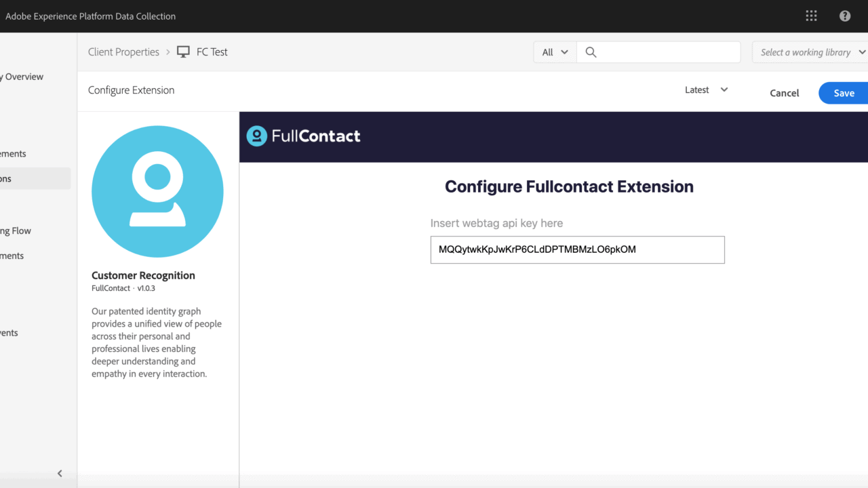Image resolution: width=868 pixels, height=488 pixels.
Task: Go to Property Overview in the sidebar
Action: click(x=23, y=77)
